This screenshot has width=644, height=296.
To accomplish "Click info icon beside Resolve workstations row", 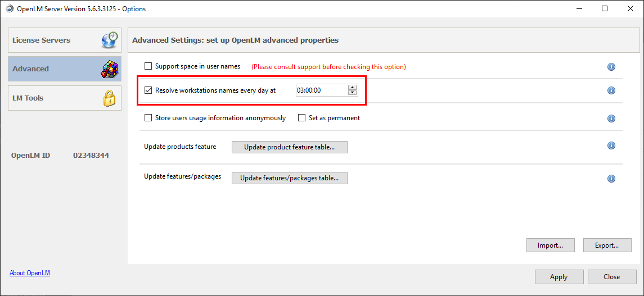I will (x=611, y=90).
